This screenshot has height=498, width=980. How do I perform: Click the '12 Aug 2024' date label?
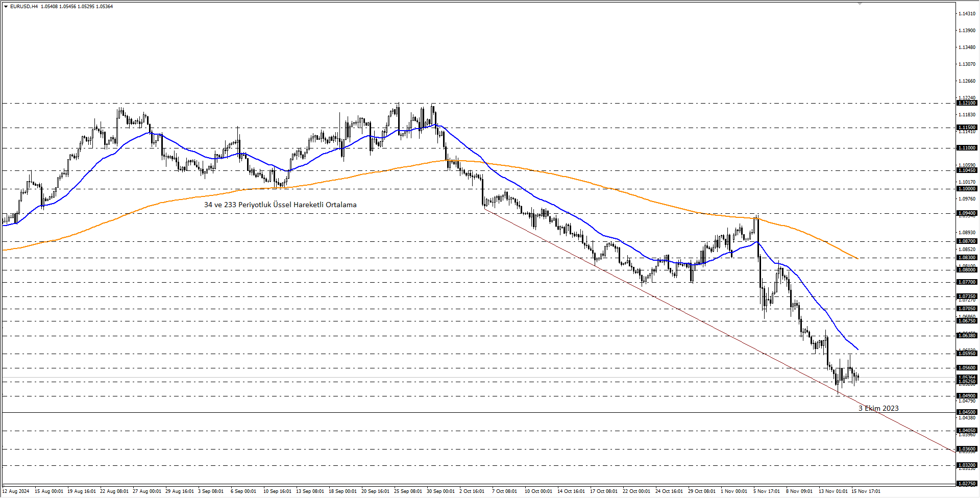click(x=16, y=491)
